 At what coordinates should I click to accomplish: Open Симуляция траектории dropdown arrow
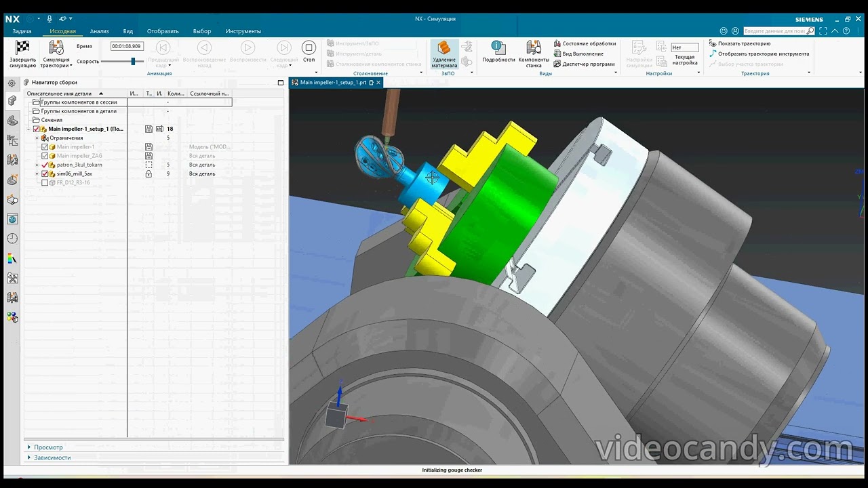[x=71, y=66]
